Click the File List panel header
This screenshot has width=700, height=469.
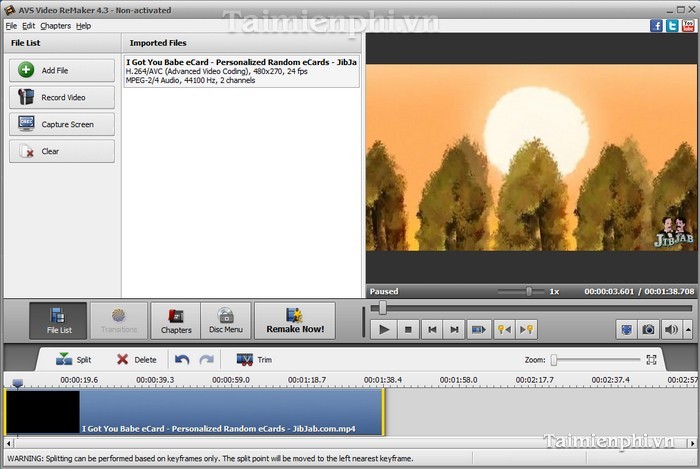[x=25, y=43]
